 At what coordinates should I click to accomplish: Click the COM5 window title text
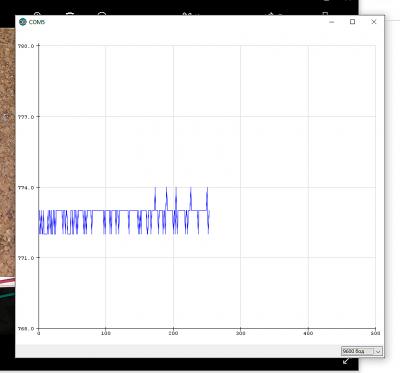click(x=37, y=22)
